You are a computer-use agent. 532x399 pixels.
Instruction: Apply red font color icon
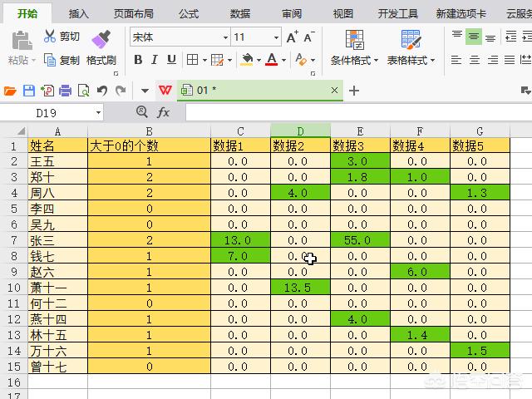[272, 60]
